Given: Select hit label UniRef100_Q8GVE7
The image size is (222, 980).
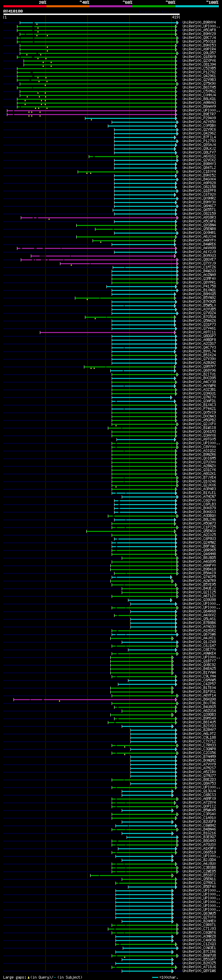Looking at the screenshot, I should (x=199, y=259).
